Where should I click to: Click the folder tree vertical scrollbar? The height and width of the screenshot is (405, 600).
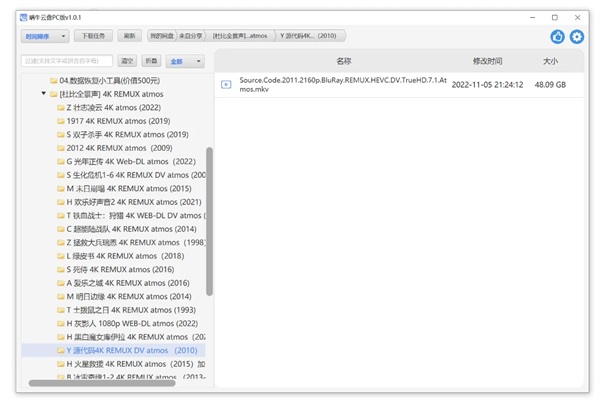pos(209,220)
